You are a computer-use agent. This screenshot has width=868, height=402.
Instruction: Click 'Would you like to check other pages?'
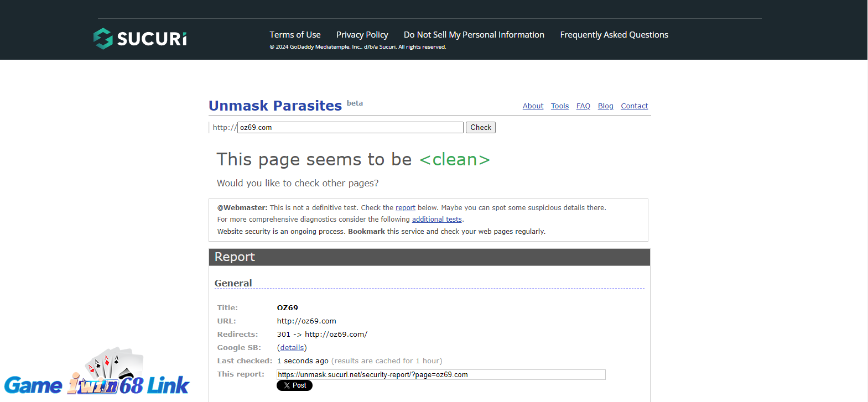click(298, 183)
